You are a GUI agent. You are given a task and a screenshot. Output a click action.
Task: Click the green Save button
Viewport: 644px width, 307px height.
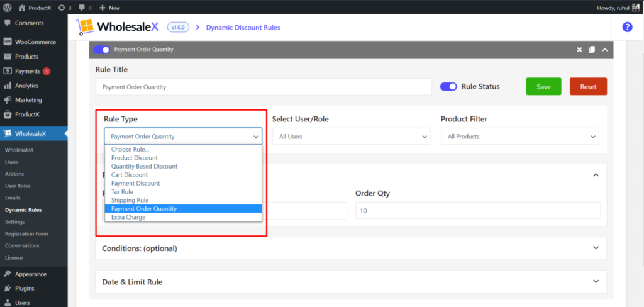[543, 87]
